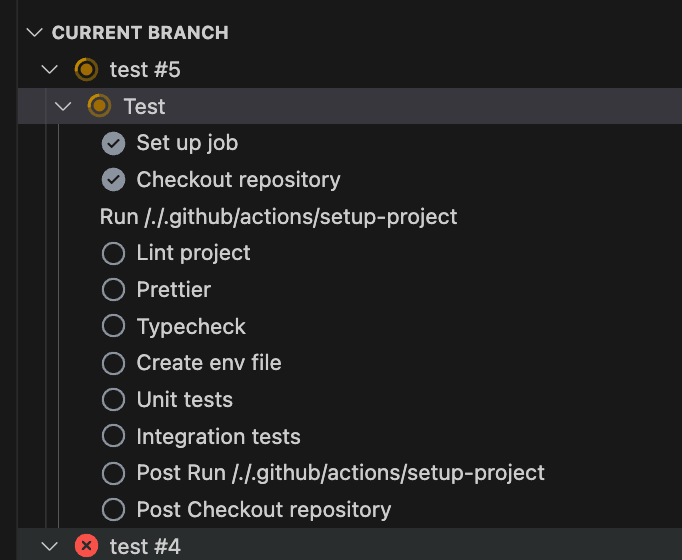This screenshot has height=560, width=682.
Task: Click the pending circle icon beside Prettier
Action: click(113, 290)
